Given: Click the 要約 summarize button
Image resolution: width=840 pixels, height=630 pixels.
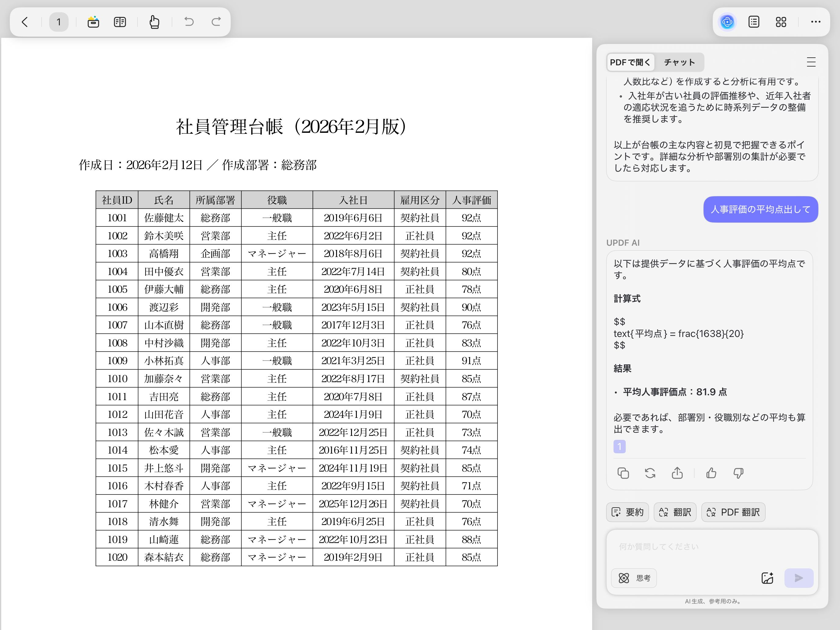Looking at the screenshot, I should point(627,512).
